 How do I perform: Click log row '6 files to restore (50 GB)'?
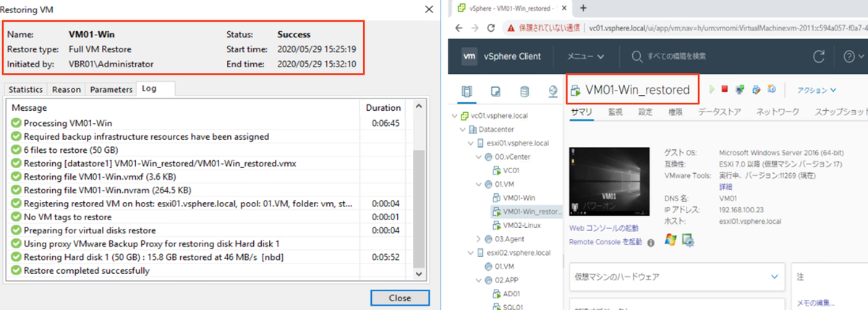tap(209, 150)
